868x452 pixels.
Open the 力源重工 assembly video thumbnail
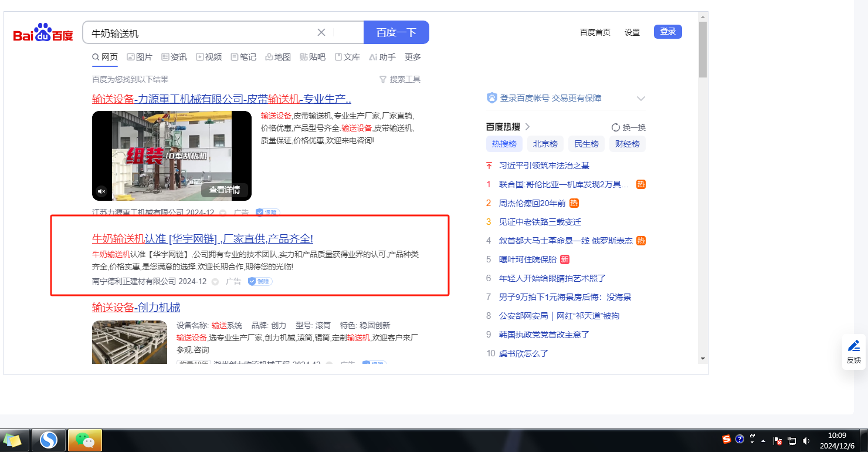coord(172,156)
